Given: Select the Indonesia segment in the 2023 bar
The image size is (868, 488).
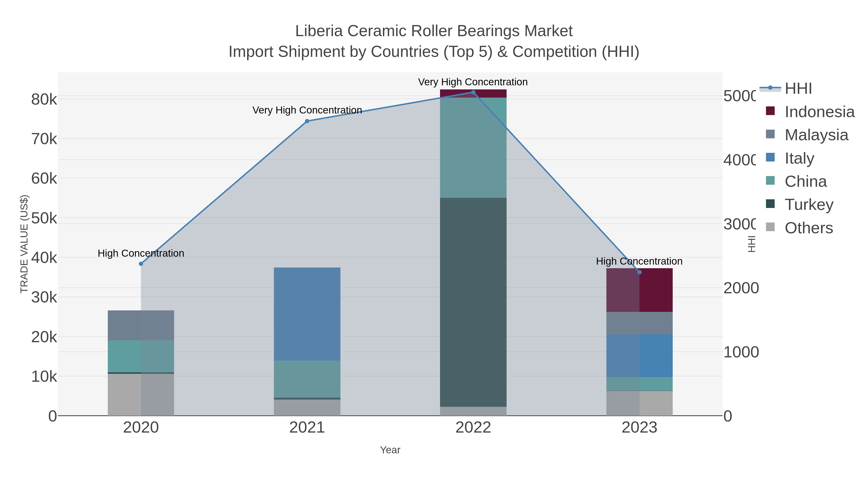Looking at the screenshot, I should pyautogui.click(x=639, y=290).
